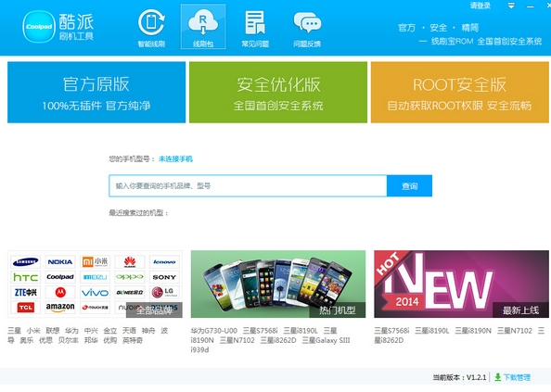Viewport: 551px width, 392px height.
Task: Click the 未连接手机 status link
Action: pyautogui.click(x=175, y=159)
